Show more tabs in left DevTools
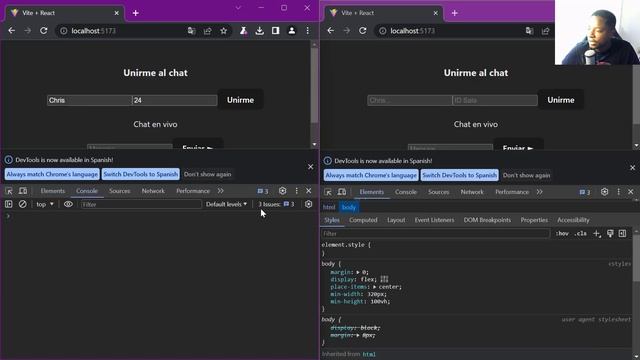The image size is (640, 360). pos(221,191)
